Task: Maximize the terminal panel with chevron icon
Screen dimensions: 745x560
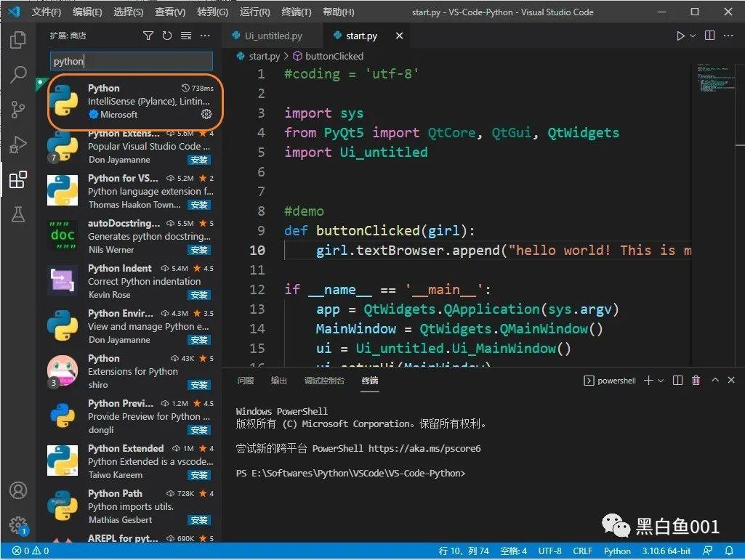Action: click(714, 380)
